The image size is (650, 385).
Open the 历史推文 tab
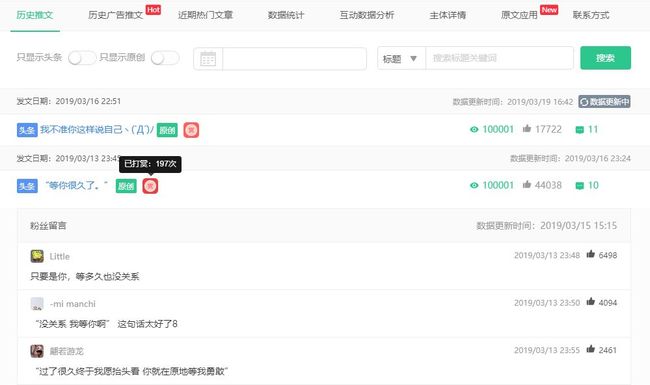[x=35, y=15]
